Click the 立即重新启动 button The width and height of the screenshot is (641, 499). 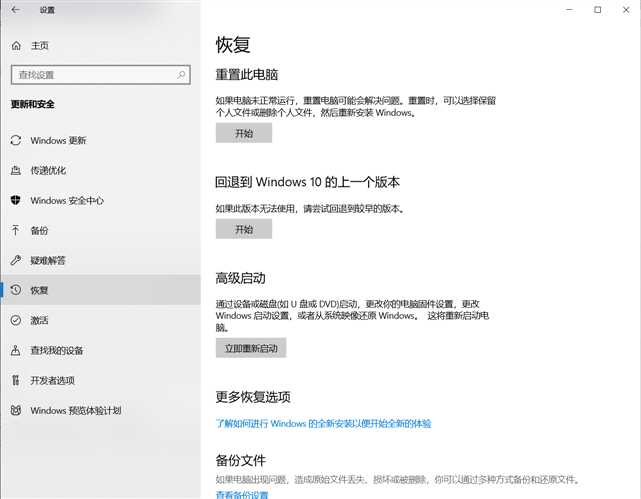pos(251,348)
